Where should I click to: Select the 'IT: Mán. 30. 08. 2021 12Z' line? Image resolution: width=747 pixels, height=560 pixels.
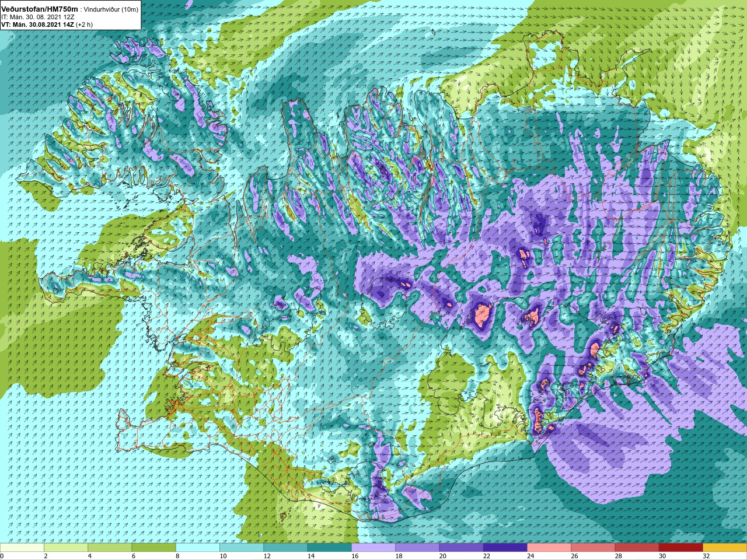(x=37, y=17)
